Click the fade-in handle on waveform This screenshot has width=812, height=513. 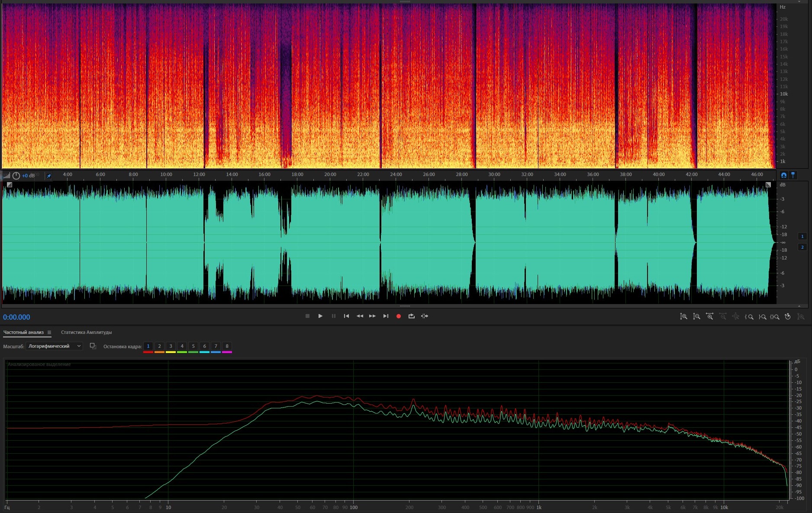tap(10, 185)
